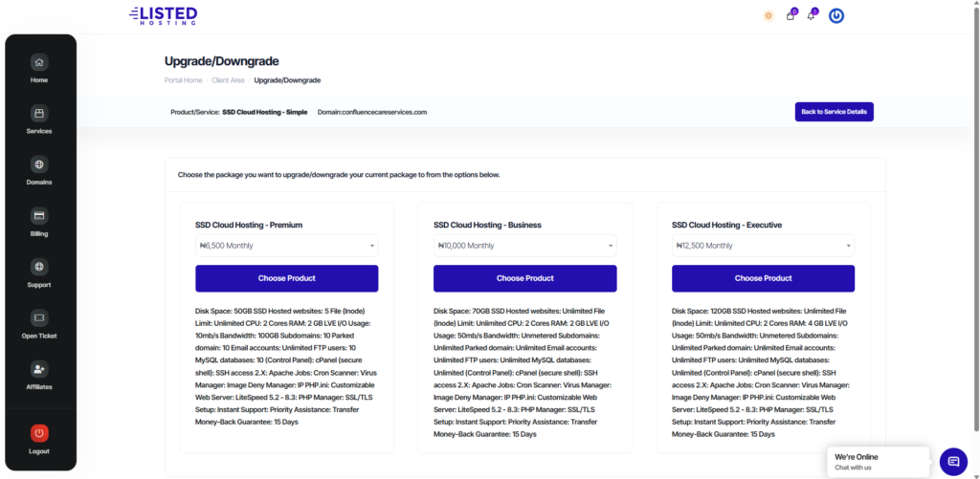980x479 pixels.
Task: Click Portal Home breadcrumb link
Action: 183,80
